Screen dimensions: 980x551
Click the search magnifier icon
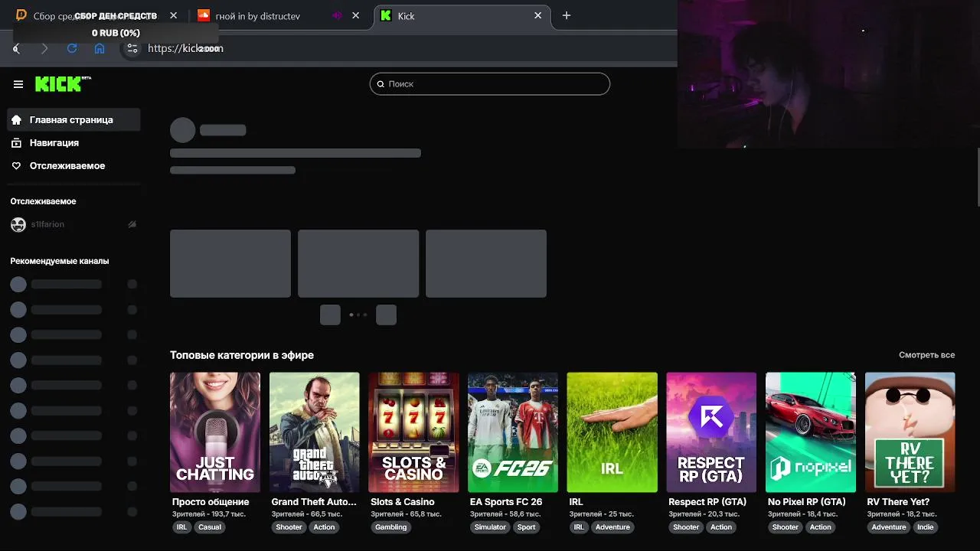[381, 84]
